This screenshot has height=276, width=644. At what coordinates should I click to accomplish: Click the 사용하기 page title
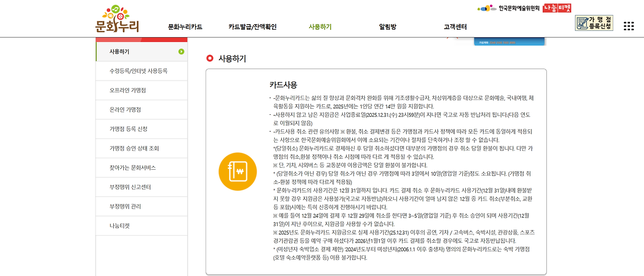232,58
